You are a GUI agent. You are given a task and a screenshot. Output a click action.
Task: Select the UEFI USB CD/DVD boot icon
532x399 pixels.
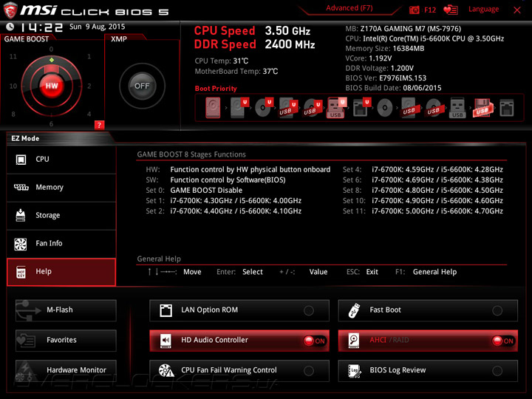pos(313,108)
